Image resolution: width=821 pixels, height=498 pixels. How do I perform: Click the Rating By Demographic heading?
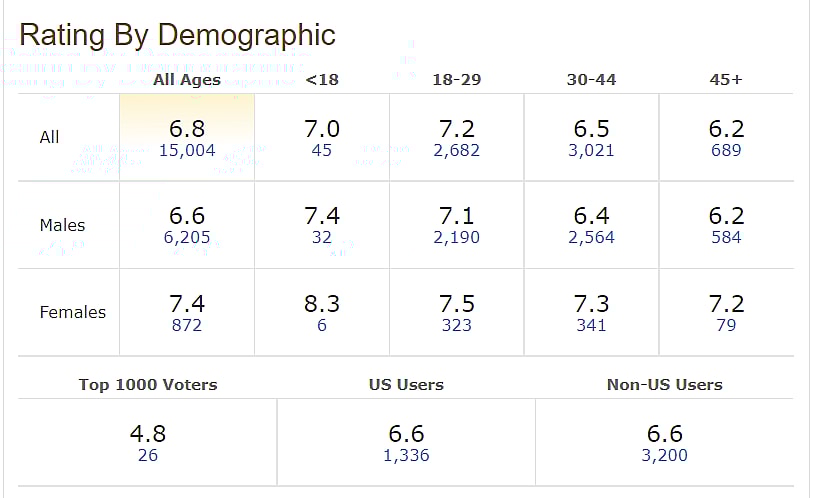coord(178,35)
